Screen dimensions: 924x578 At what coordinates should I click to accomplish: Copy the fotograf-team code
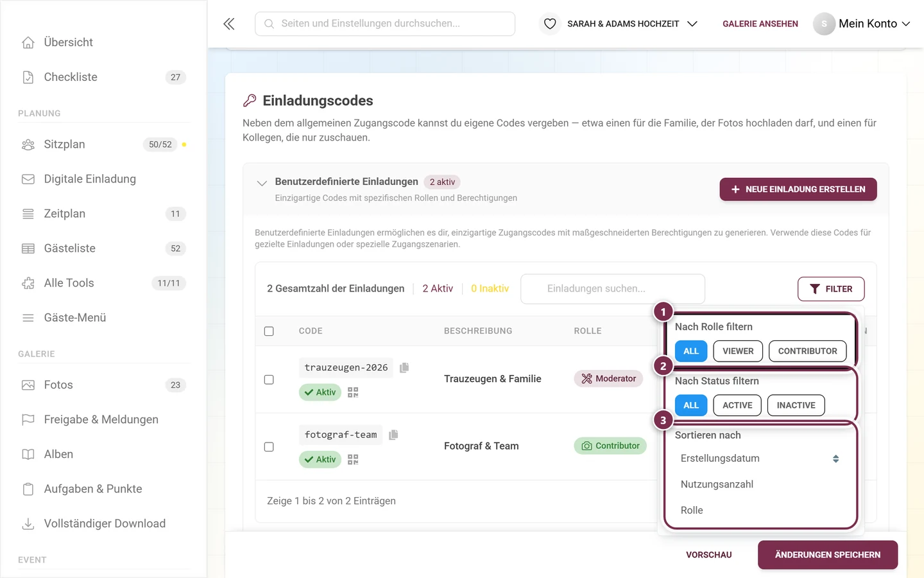[393, 435]
